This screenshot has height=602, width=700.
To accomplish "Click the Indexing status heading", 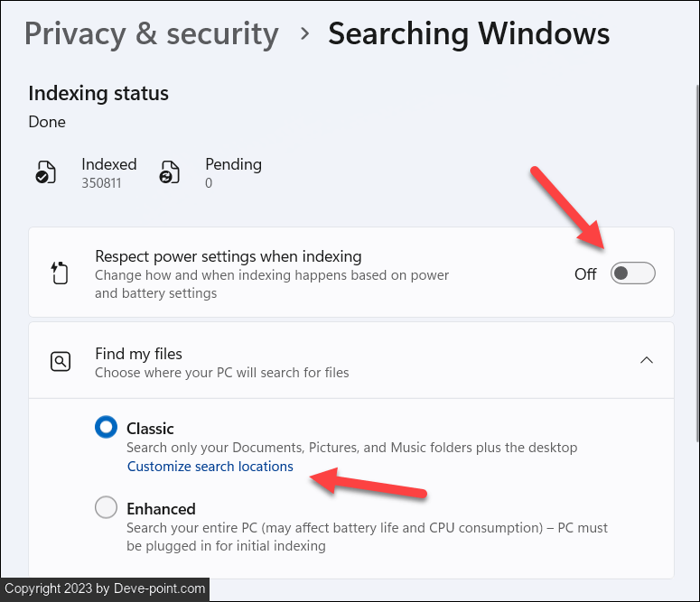I will click(98, 93).
